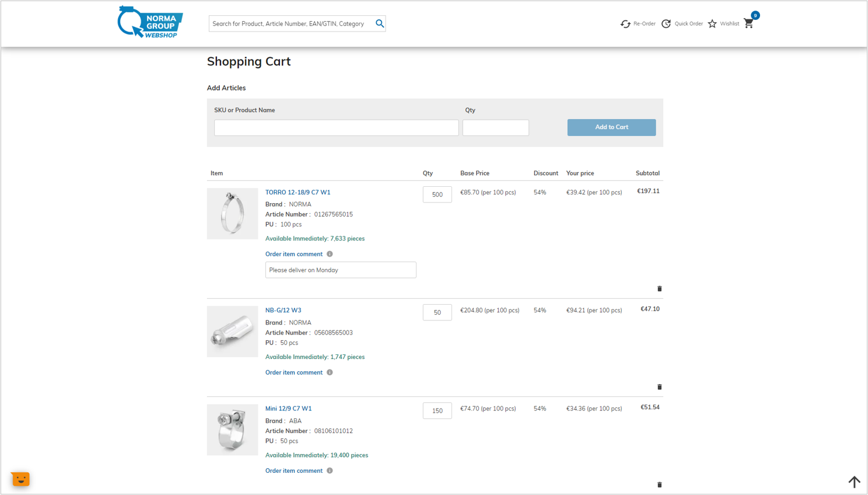
Task: Click 'Available Immediately: 7,633 pieces'
Action: pyautogui.click(x=315, y=239)
